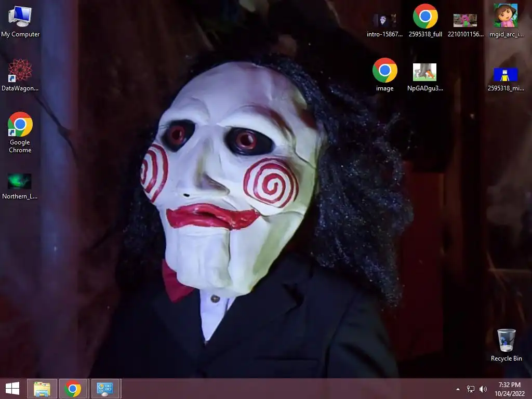532x399 pixels.
Task: Select the Chrome file named image
Action: 385,75
